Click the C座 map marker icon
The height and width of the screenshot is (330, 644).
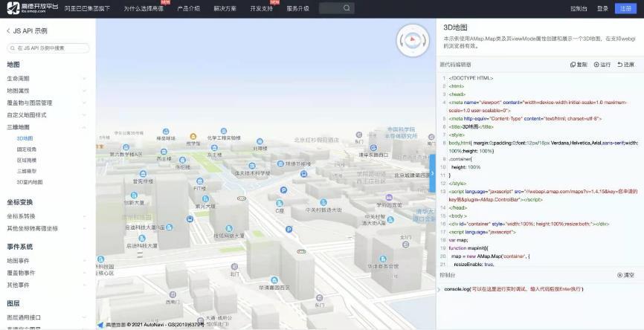point(280,203)
